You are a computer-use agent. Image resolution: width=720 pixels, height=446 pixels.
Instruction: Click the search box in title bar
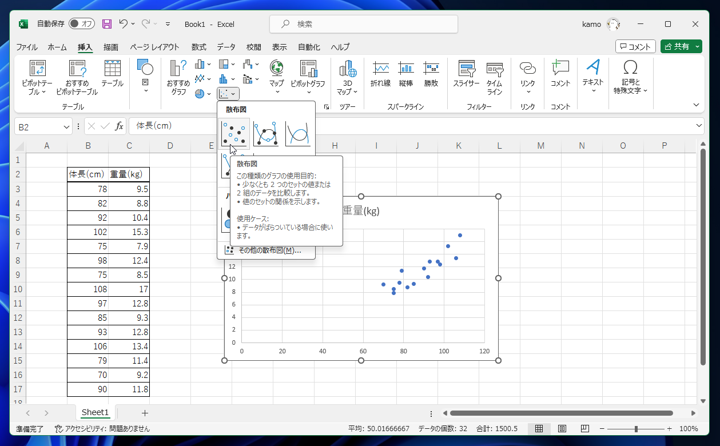[x=363, y=24]
